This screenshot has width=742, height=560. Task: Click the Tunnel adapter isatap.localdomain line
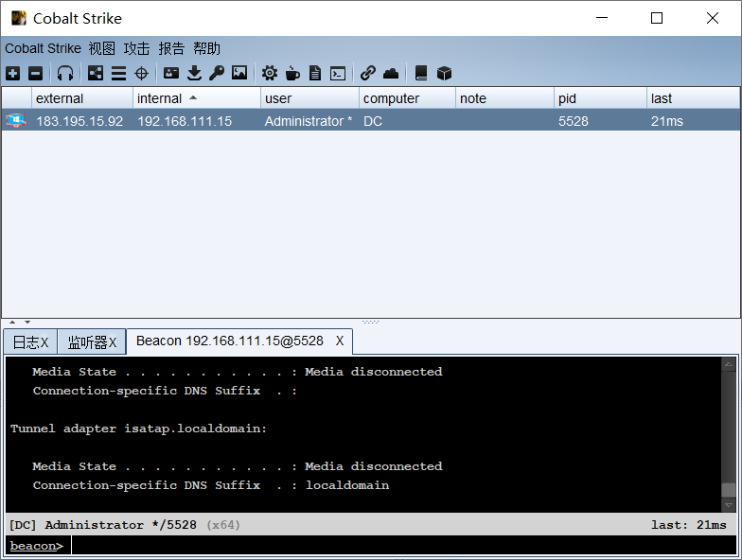click(x=138, y=429)
